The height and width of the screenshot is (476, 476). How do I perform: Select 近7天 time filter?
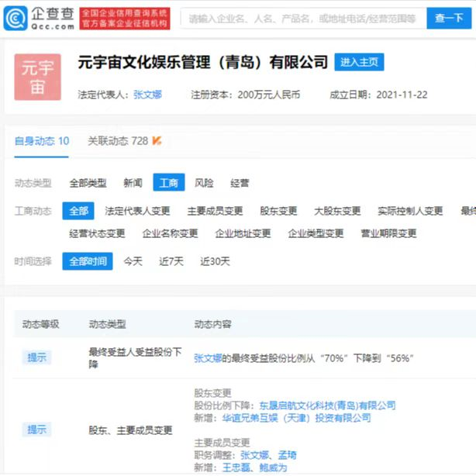point(171,261)
